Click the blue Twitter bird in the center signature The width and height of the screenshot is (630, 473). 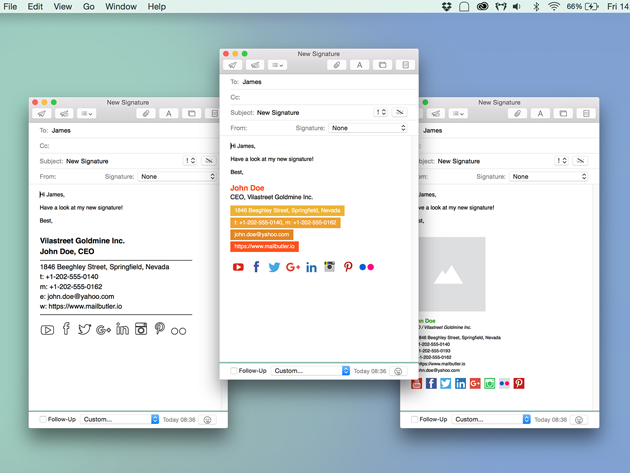(x=274, y=267)
